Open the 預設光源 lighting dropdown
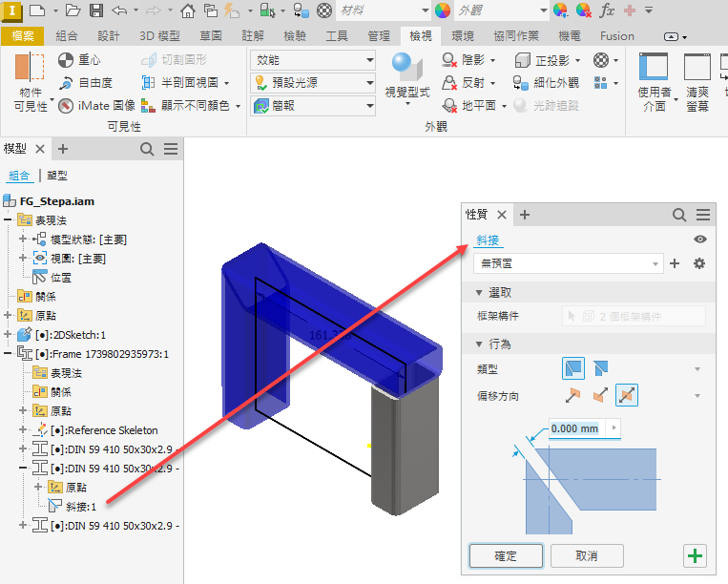 313,83
